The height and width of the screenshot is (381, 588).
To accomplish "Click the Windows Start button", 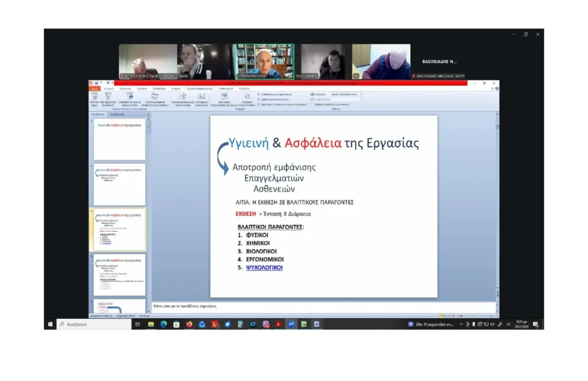I will (50, 324).
